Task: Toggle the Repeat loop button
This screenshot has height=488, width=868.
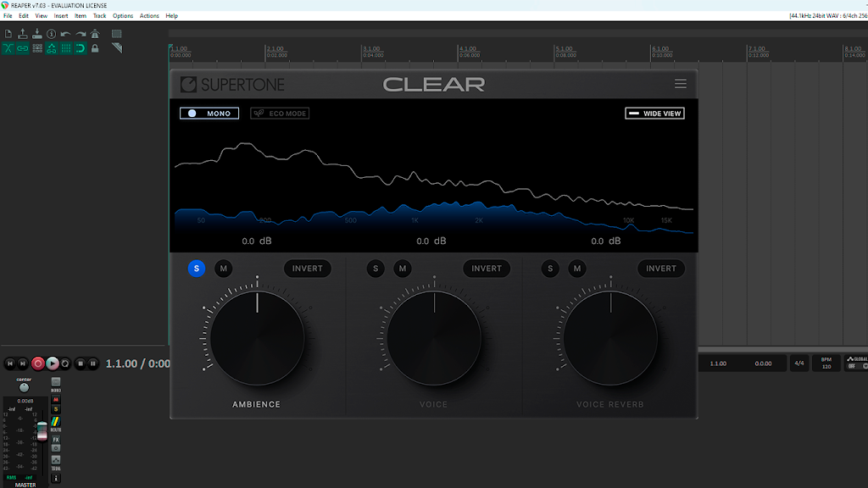Action: [x=65, y=363]
